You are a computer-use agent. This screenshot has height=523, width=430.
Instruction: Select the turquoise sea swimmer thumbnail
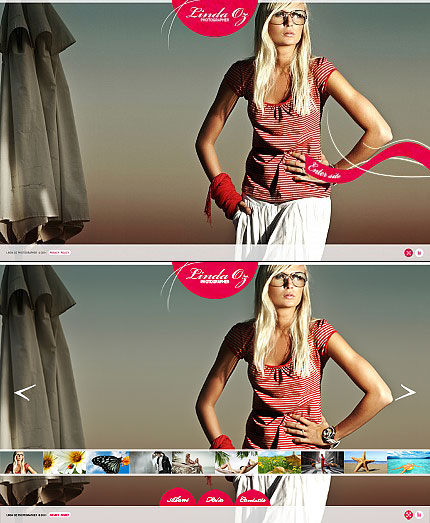click(x=408, y=462)
